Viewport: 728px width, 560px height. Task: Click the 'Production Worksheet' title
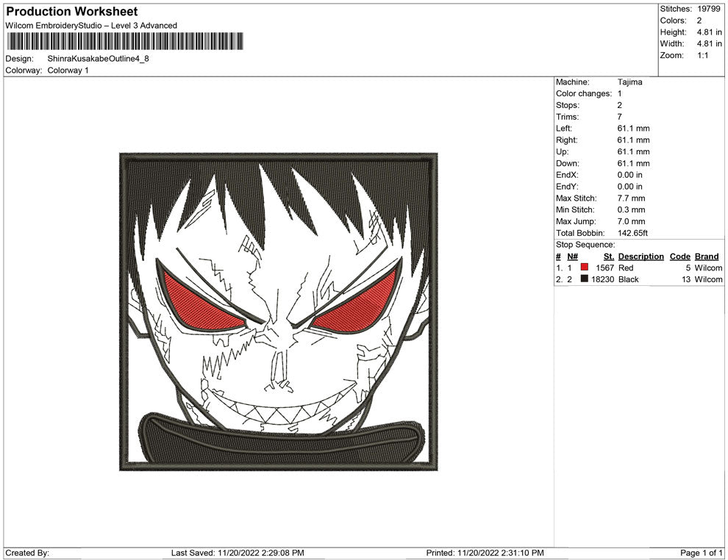point(72,12)
